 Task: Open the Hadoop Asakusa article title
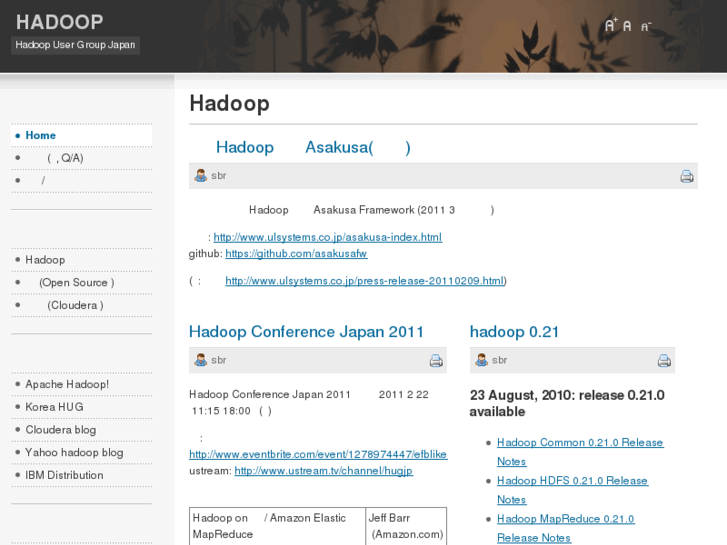(313, 147)
